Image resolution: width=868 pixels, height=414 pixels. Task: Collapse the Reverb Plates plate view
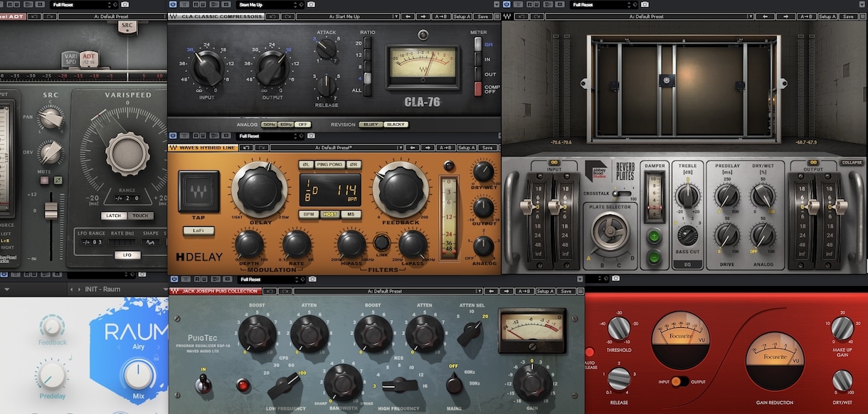[852, 163]
